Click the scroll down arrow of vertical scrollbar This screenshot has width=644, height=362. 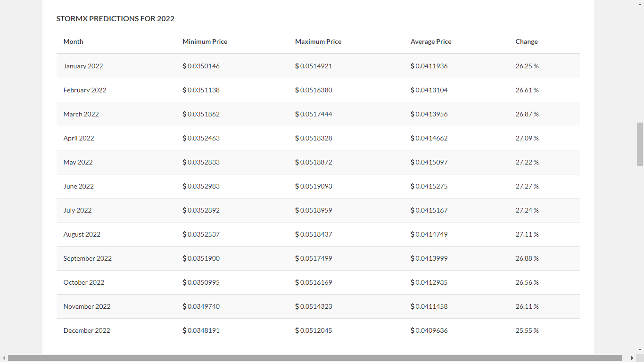(640, 350)
